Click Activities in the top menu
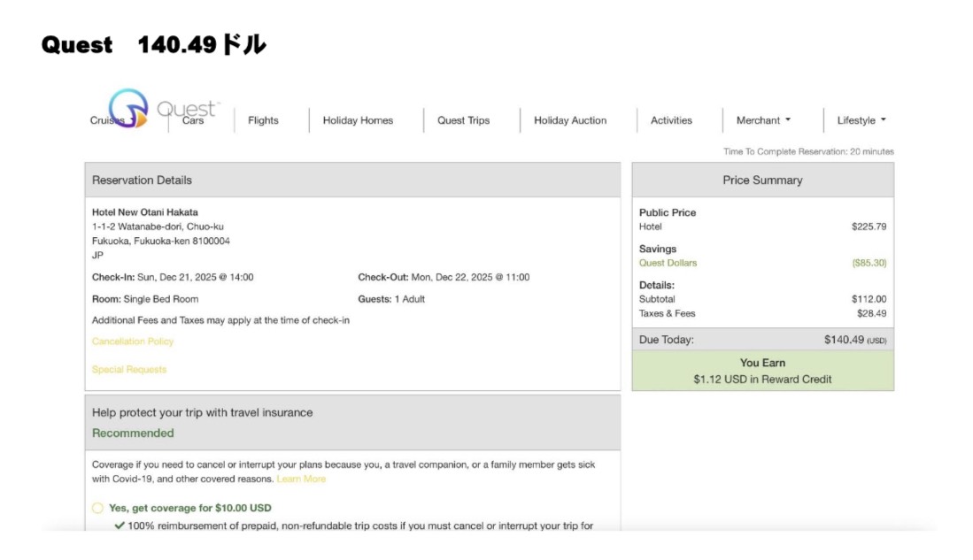 (x=671, y=120)
